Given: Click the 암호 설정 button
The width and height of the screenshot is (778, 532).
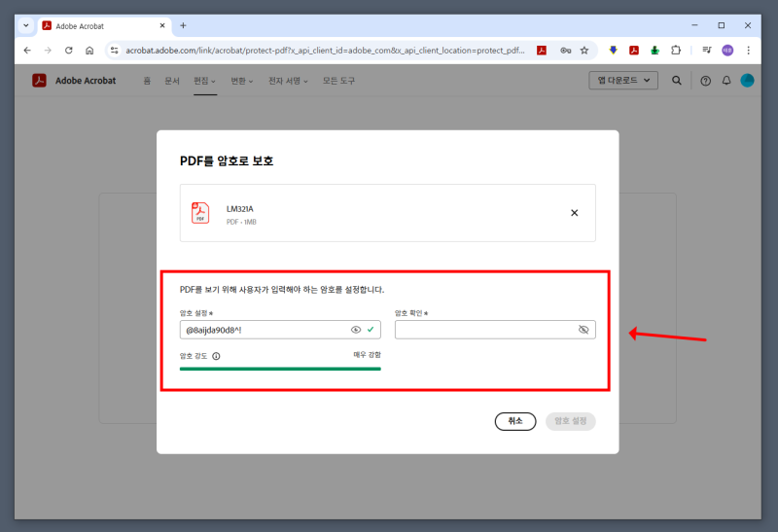Looking at the screenshot, I should (x=571, y=421).
